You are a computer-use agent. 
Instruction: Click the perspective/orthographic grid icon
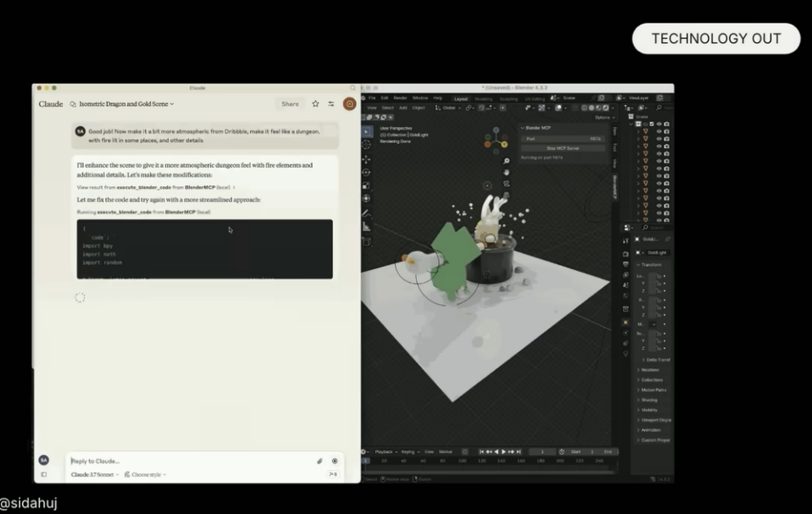point(506,195)
